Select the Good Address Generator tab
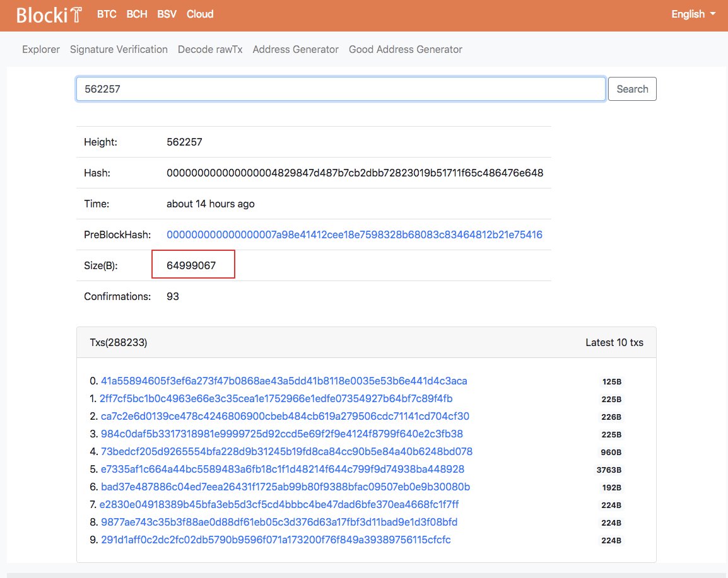This screenshot has width=728, height=578. [406, 49]
